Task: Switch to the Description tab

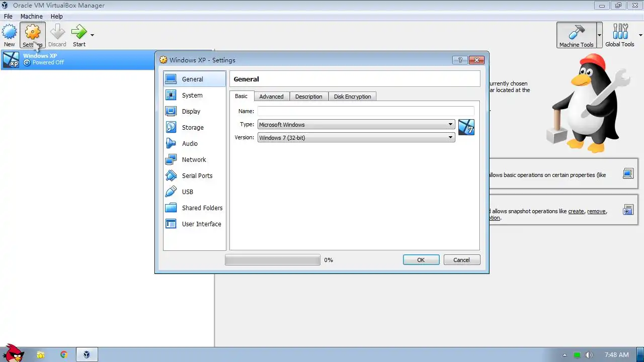Action: (308, 97)
